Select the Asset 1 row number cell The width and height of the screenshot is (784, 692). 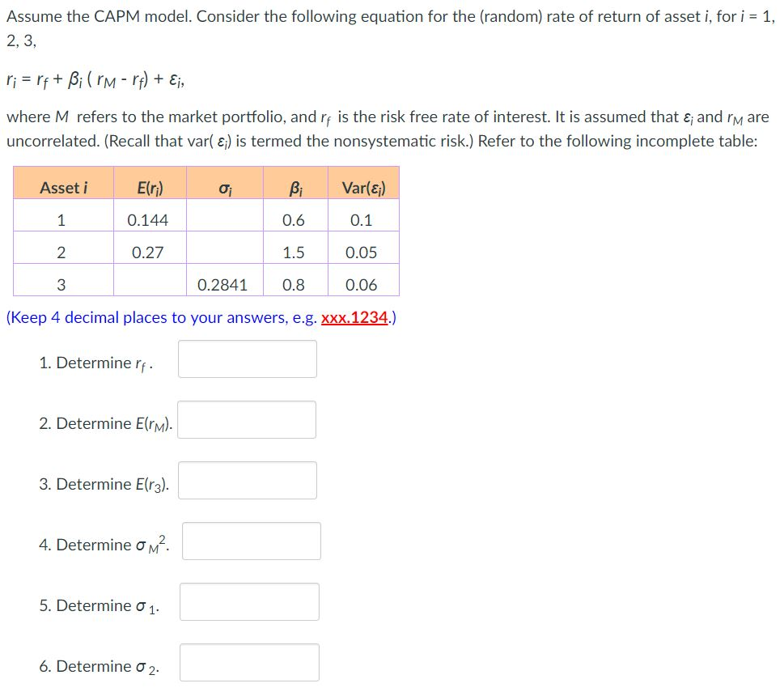pyautogui.click(x=61, y=217)
